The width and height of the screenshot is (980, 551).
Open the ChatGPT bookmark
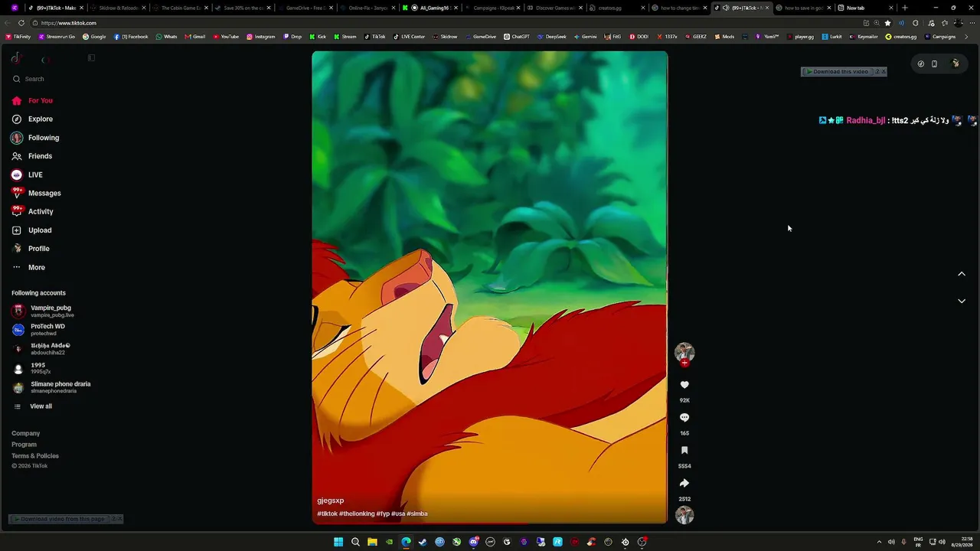pyautogui.click(x=517, y=37)
